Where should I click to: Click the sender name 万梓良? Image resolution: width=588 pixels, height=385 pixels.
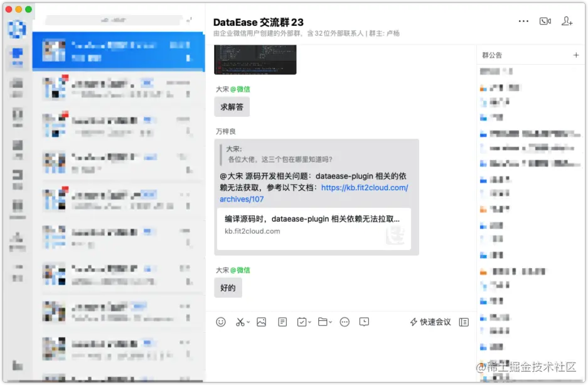(226, 131)
